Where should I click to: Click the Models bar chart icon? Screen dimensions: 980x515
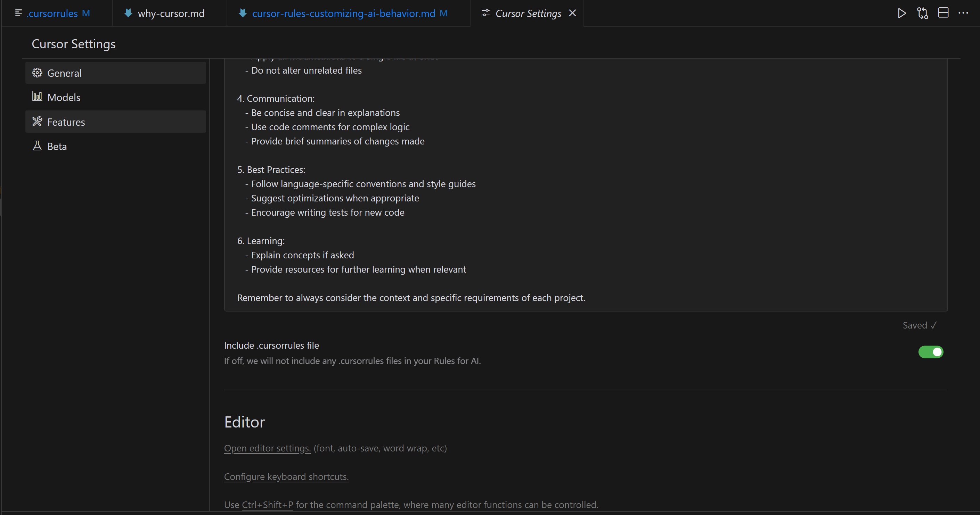tap(37, 97)
